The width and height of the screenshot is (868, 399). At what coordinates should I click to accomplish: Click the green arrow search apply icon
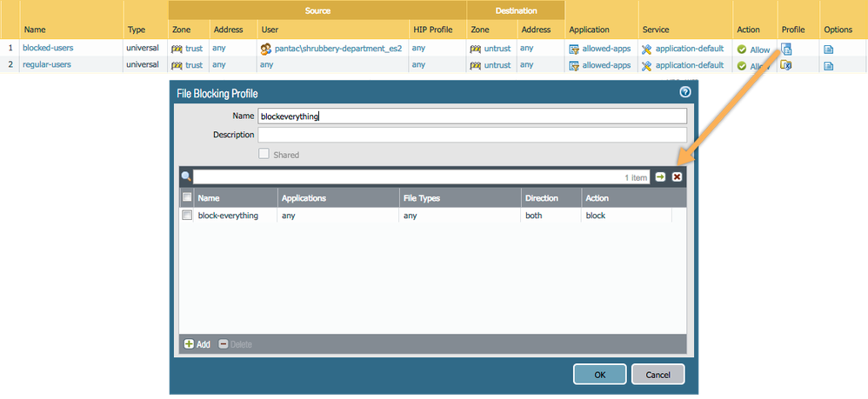coord(661,176)
